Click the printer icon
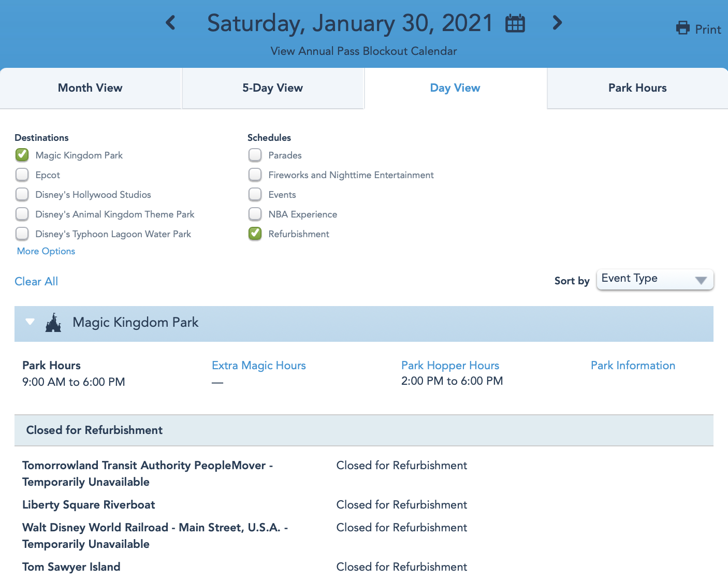Image resolution: width=728 pixels, height=580 pixels. coord(683,28)
